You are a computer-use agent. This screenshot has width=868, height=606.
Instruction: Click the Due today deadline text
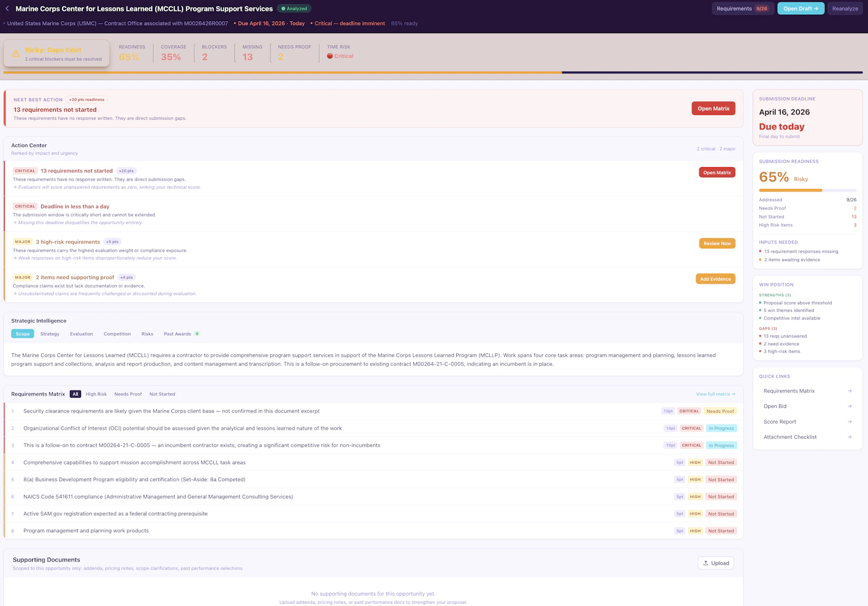[782, 126]
